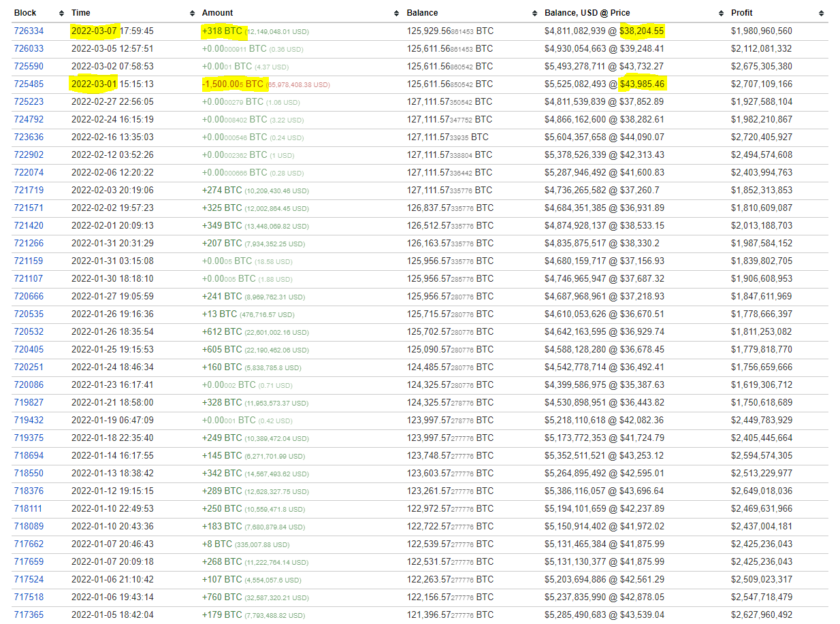This screenshot has width=840, height=624.
Task: Select balance 121,396.57 BTC in last row
Action: tap(450, 615)
